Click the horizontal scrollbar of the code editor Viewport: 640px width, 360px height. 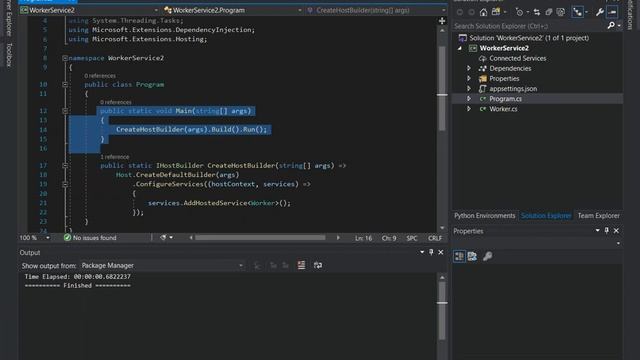pyautogui.click(x=260, y=238)
